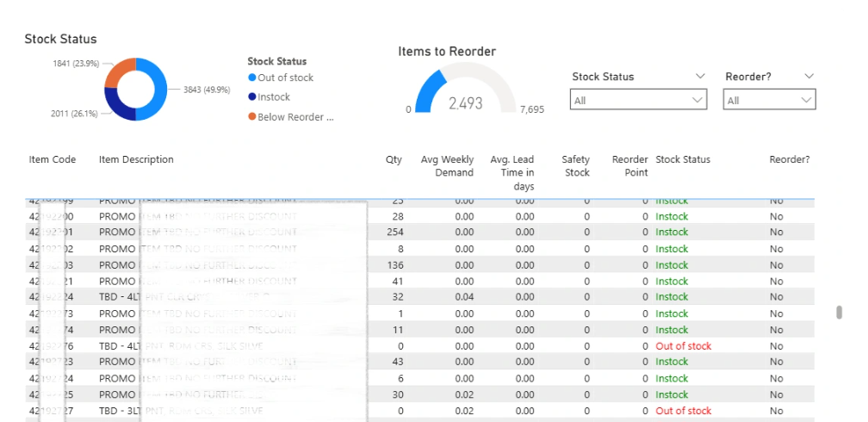The image size is (868, 422).
Task: Sort by Stock Status table column header
Action: [683, 159]
